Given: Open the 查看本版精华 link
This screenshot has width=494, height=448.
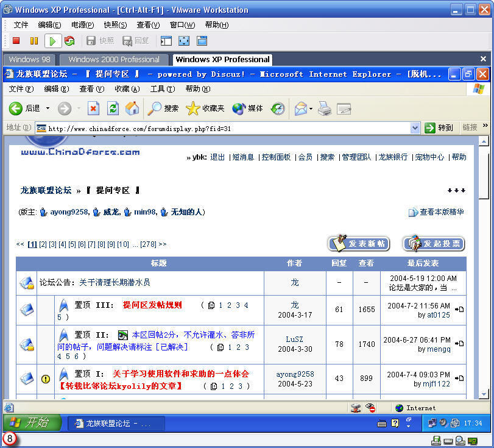Looking at the screenshot, I should [442, 212].
